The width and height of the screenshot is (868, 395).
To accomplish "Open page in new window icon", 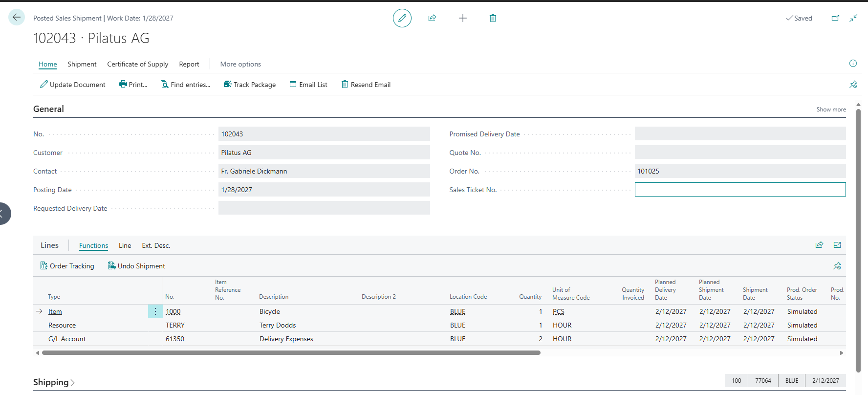I will tap(835, 18).
